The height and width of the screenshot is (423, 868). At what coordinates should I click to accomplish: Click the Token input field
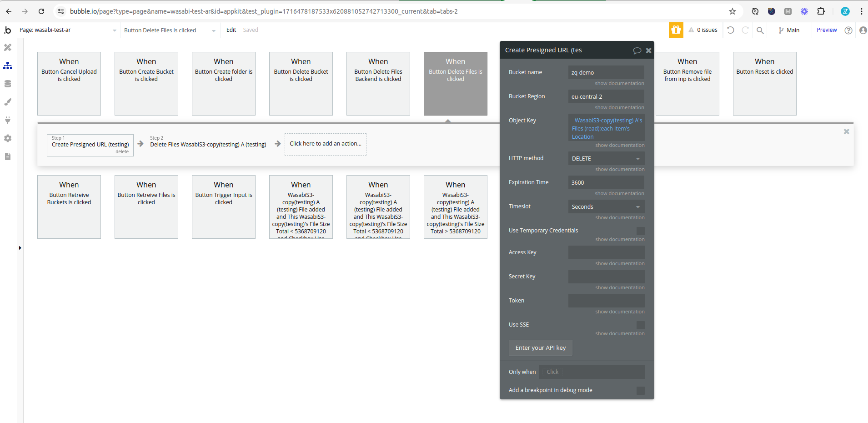pos(606,301)
